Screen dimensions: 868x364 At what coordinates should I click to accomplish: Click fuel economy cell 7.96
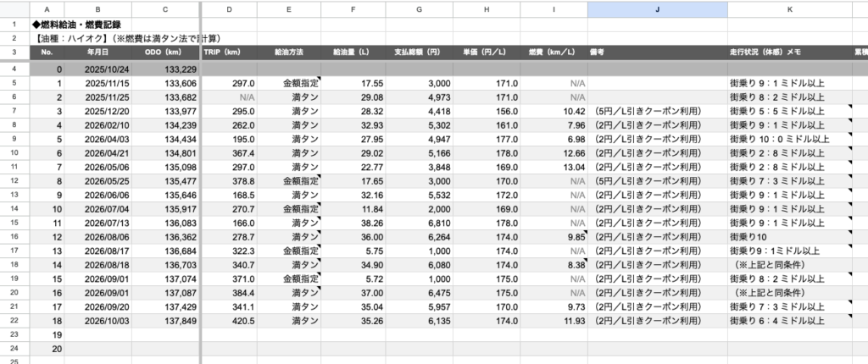[x=554, y=125]
